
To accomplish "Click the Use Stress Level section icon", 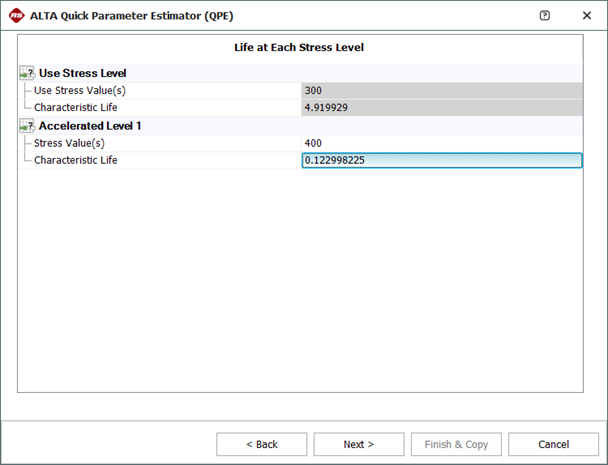I will pyautogui.click(x=26, y=73).
